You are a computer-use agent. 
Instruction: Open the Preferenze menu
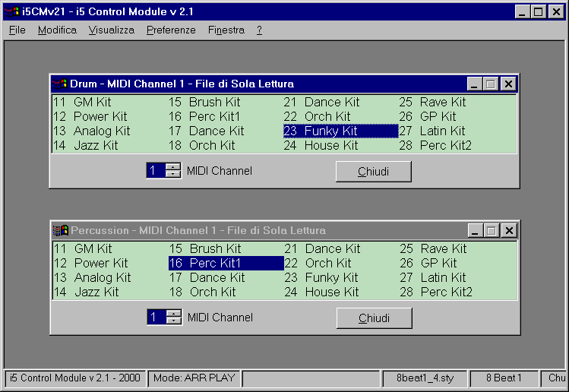coord(171,30)
